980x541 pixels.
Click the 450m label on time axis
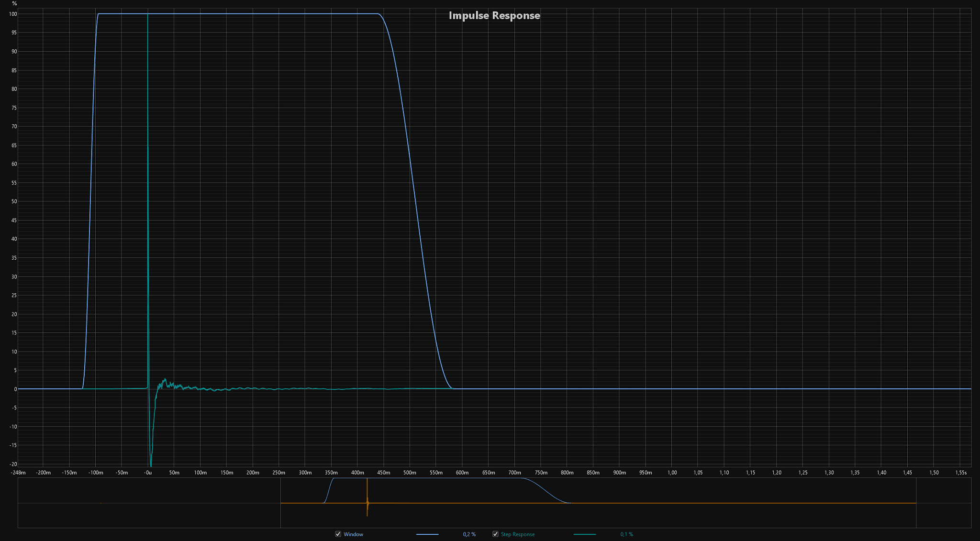[x=384, y=473]
